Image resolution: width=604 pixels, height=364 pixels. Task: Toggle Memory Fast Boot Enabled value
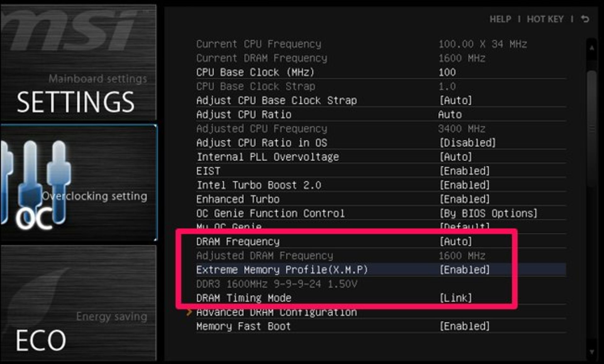465,326
